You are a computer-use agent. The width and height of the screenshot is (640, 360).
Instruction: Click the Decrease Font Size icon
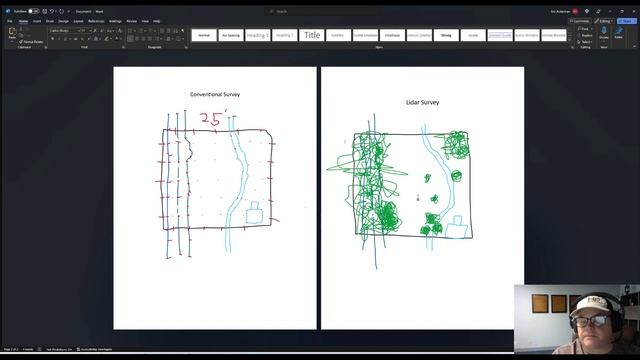(x=102, y=31)
